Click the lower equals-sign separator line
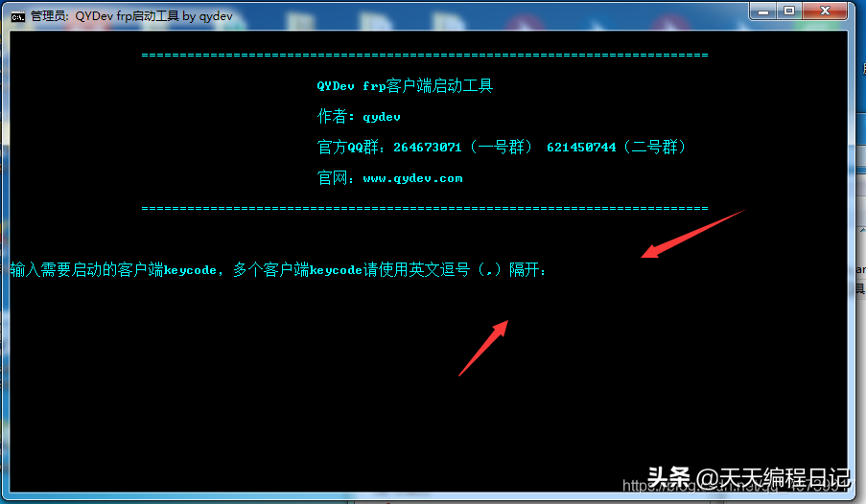This screenshot has height=504, width=866. [425, 208]
